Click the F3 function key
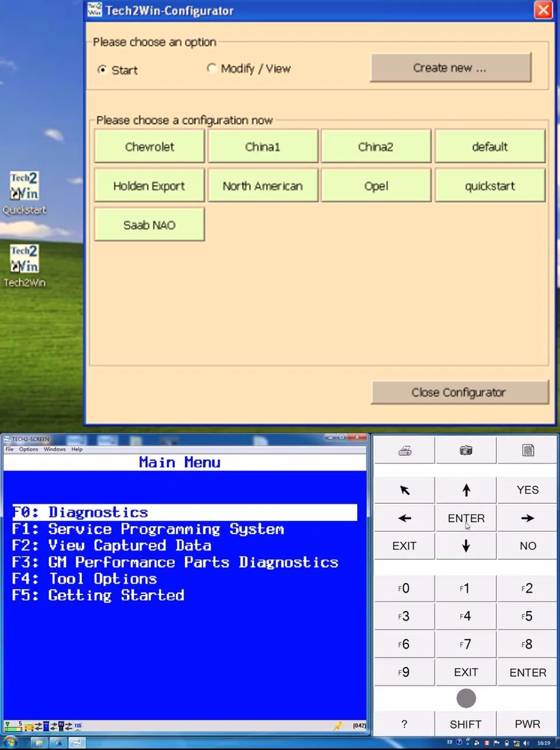The image size is (560, 750). [404, 616]
